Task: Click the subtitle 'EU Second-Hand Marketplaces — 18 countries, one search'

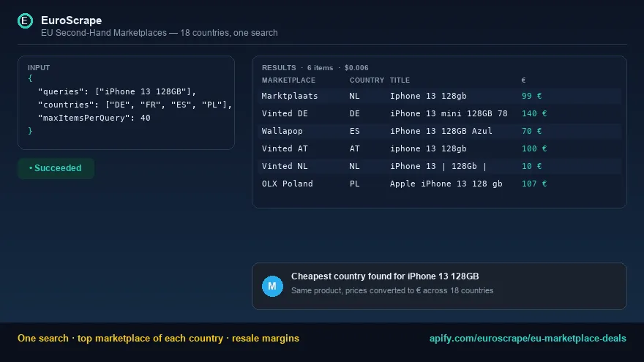Action: [160, 33]
